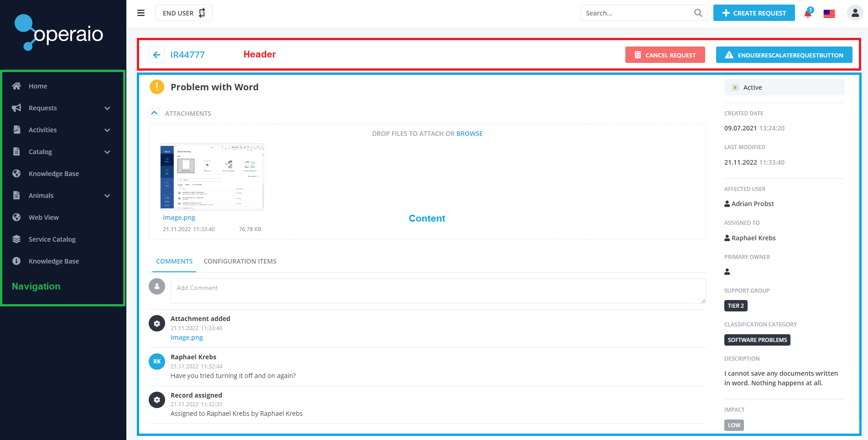Viewport: 868px width, 440px height.
Task: Expand the Activities submenu
Action: tap(107, 130)
